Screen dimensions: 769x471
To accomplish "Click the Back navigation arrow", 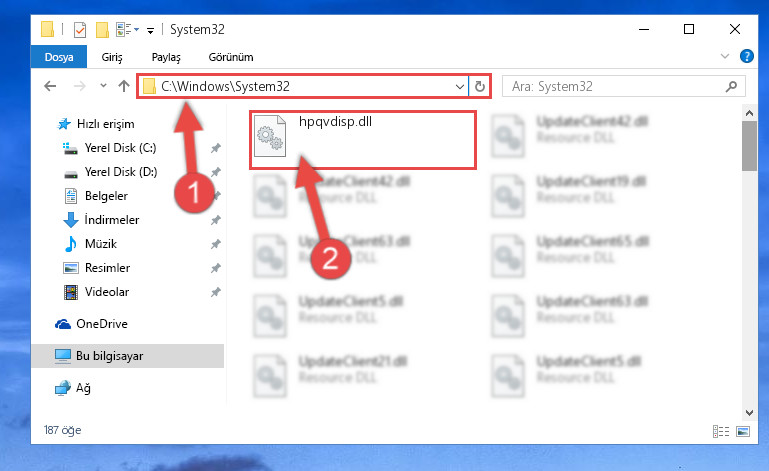I will pos(50,86).
